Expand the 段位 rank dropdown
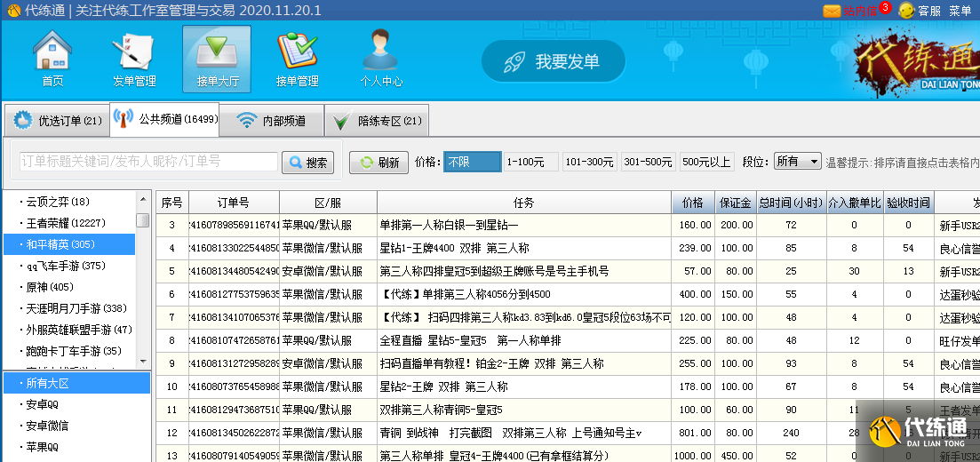The width and height of the screenshot is (980, 462). click(x=797, y=162)
